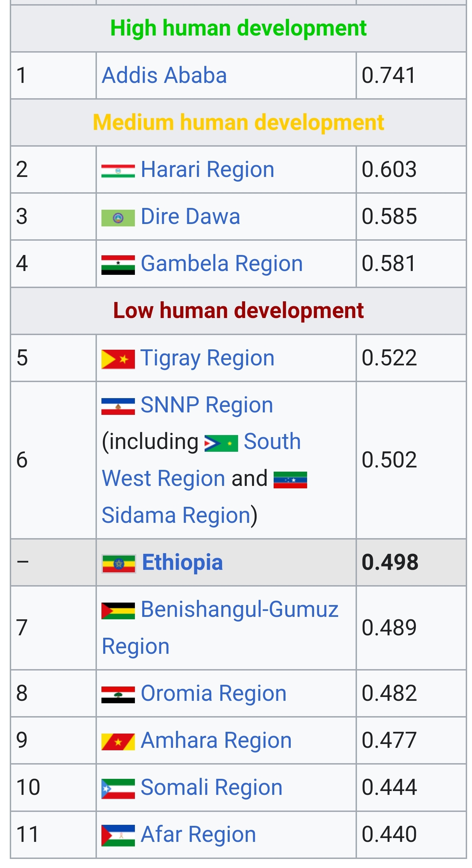Screen dimensions: 472x868
Task: Click the Dire Dawa flag icon
Action: [x=118, y=218]
